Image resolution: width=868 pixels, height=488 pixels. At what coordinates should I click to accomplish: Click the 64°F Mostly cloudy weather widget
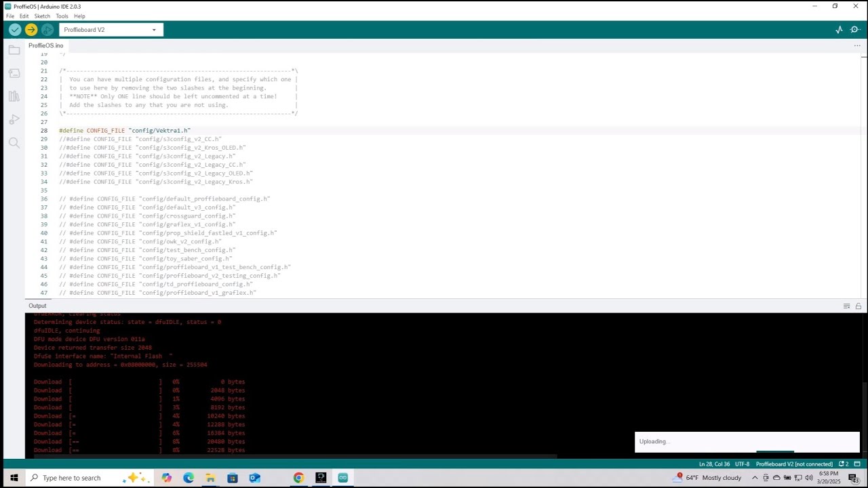pyautogui.click(x=708, y=478)
